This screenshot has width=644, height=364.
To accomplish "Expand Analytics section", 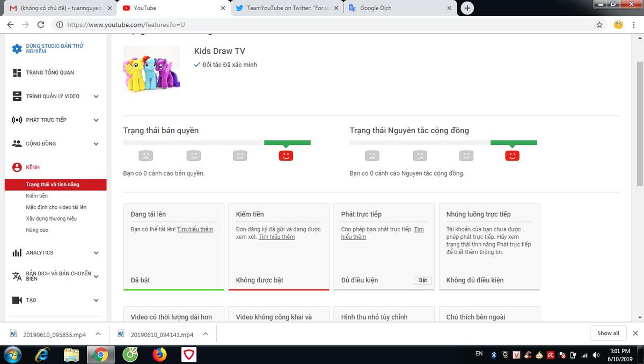I will point(96,253).
